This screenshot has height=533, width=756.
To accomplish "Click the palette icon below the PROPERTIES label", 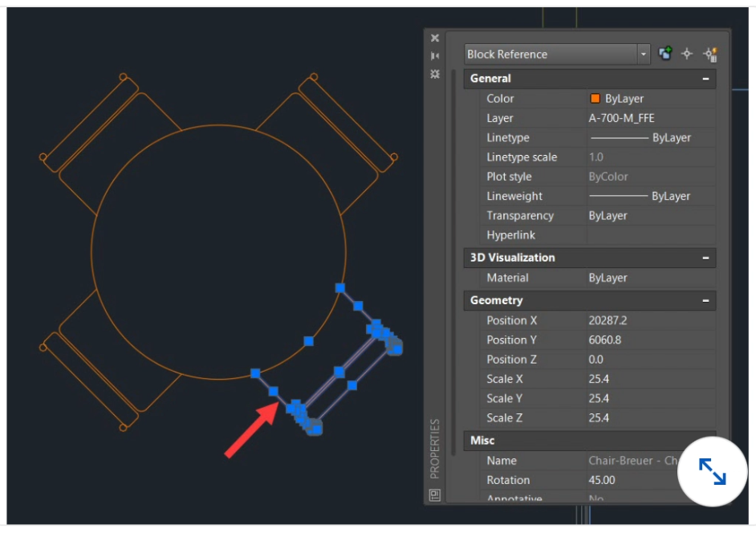I will [x=435, y=494].
